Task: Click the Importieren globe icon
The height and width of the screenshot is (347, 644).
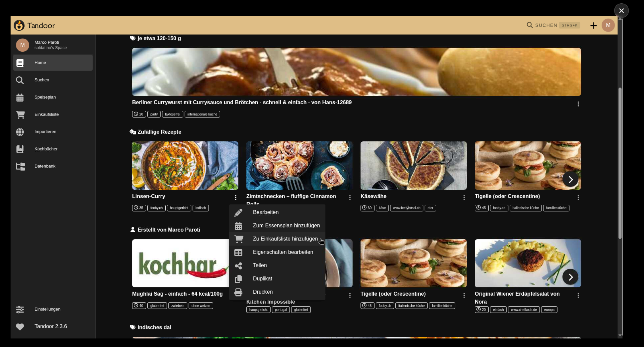Action: click(x=20, y=132)
